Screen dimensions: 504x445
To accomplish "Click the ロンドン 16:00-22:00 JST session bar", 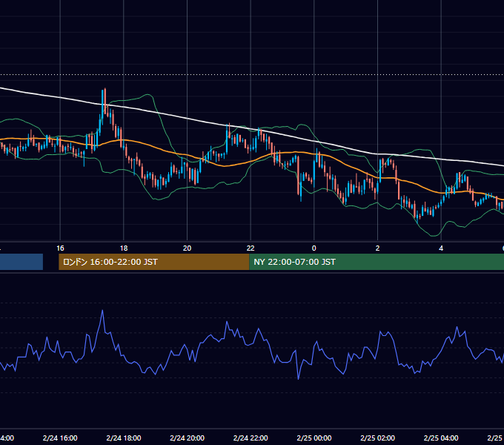I will click(154, 262).
